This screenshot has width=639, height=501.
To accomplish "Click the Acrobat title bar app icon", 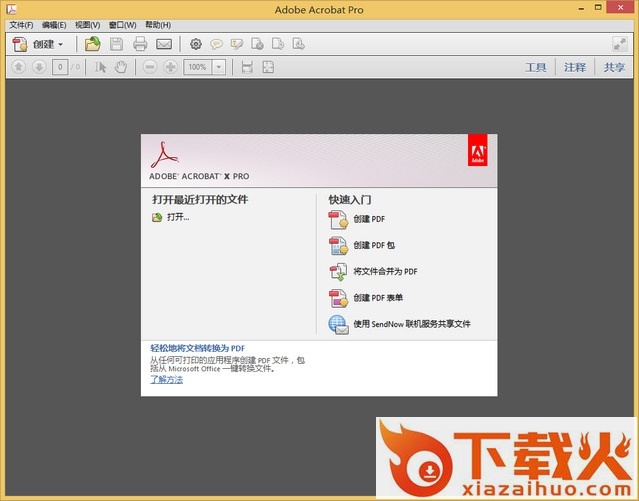I will (11, 9).
